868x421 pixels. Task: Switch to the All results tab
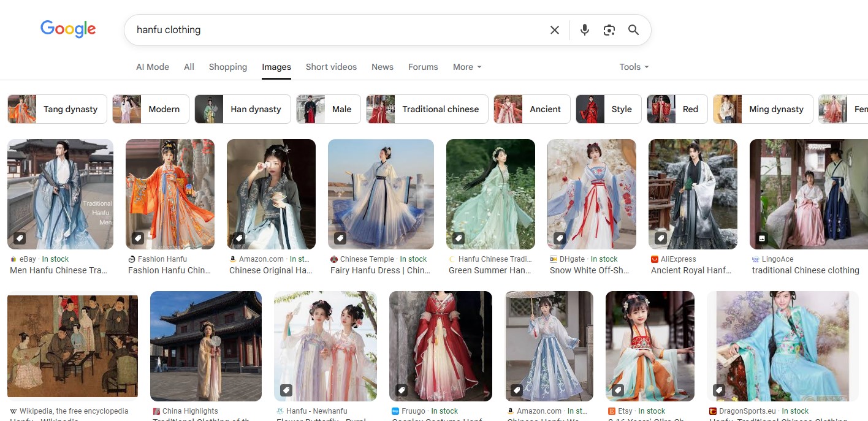pos(189,67)
